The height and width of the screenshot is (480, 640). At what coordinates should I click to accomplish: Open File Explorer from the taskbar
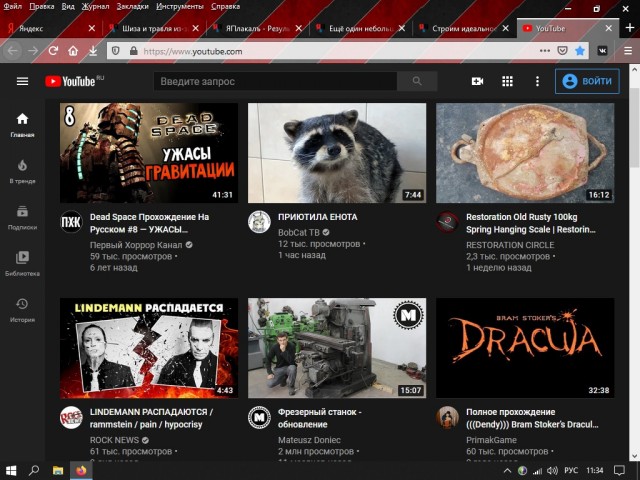pos(58,471)
